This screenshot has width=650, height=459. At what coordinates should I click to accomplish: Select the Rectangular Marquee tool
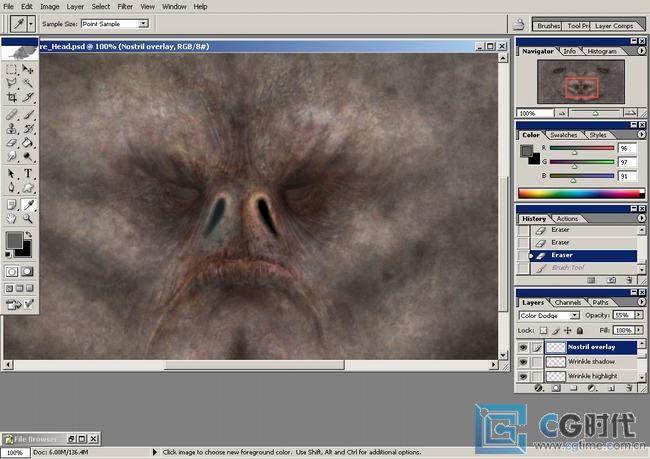12,69
